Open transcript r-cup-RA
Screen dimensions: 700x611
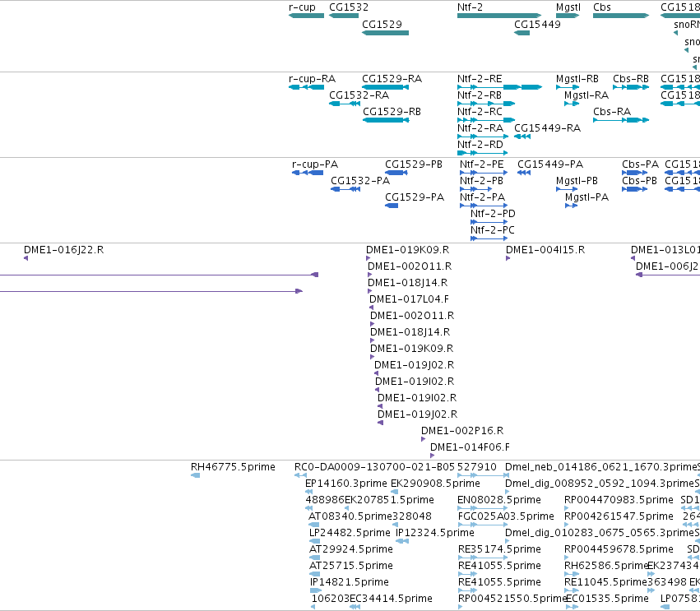point(306,87)
